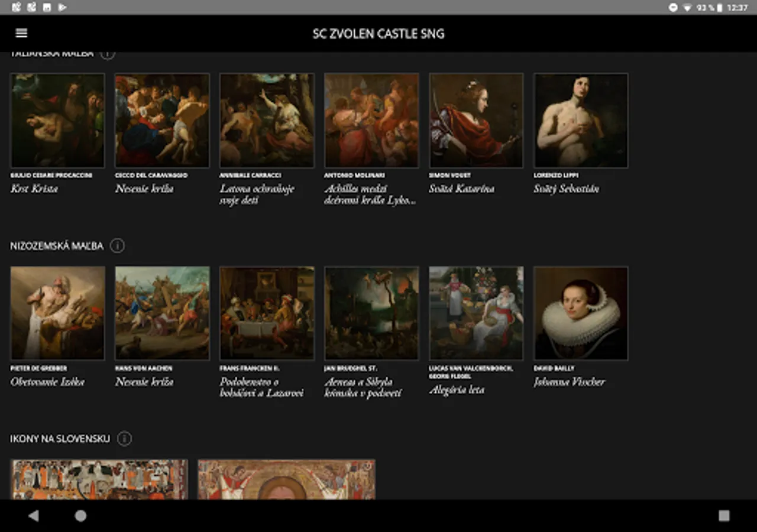Open Jan Brueghel St. painting thumbnail
The width and height of the screenshot is (757, 532).
click(371, 313)
